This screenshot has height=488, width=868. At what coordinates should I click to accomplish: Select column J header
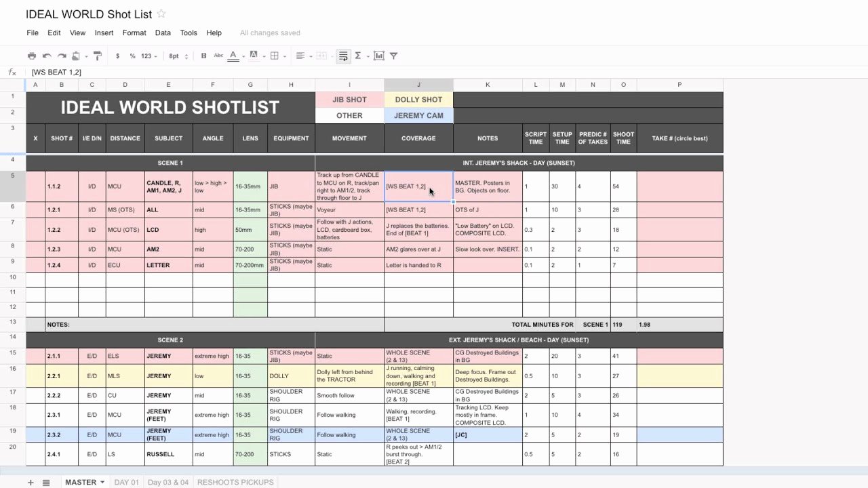418,85
